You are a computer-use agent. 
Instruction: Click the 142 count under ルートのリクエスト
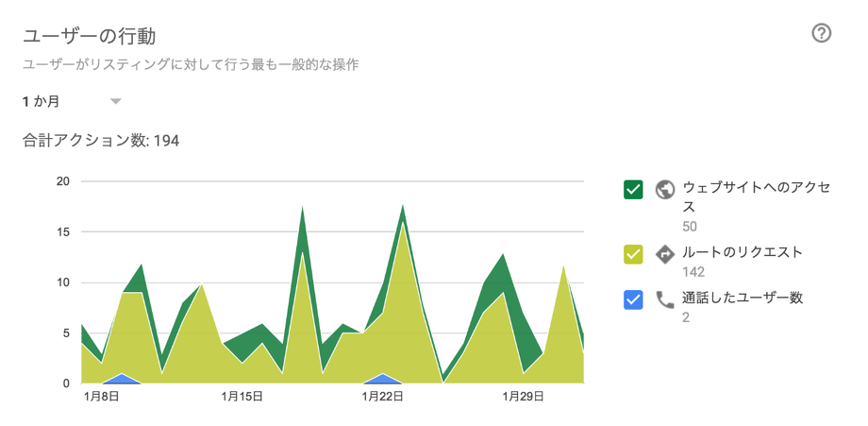pyautogui.click(x=693, y=272)
